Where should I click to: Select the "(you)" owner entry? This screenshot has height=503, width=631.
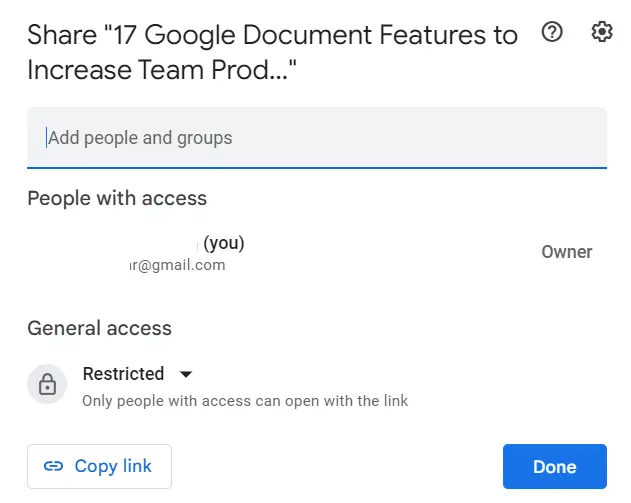[x=224, y=243]
